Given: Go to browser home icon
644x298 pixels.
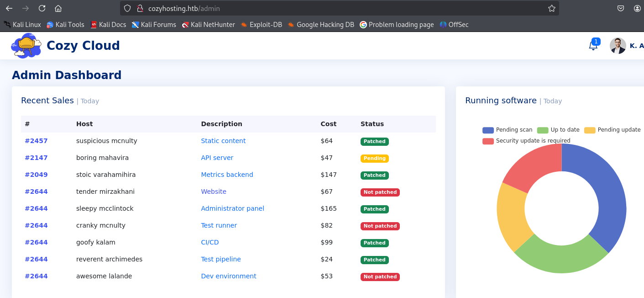Looking at the screenshot, I should tap(58, 8).
